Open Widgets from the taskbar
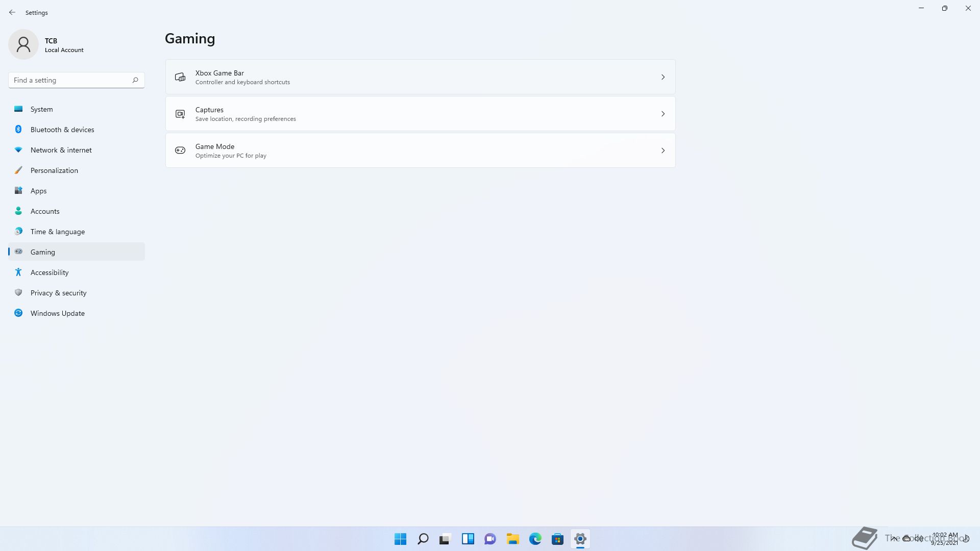980x551 pixels. 468,539
